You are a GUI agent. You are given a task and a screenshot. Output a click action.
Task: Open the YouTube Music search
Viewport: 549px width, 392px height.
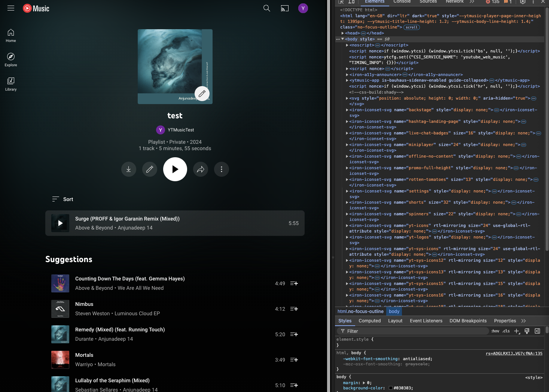[266, 8]
